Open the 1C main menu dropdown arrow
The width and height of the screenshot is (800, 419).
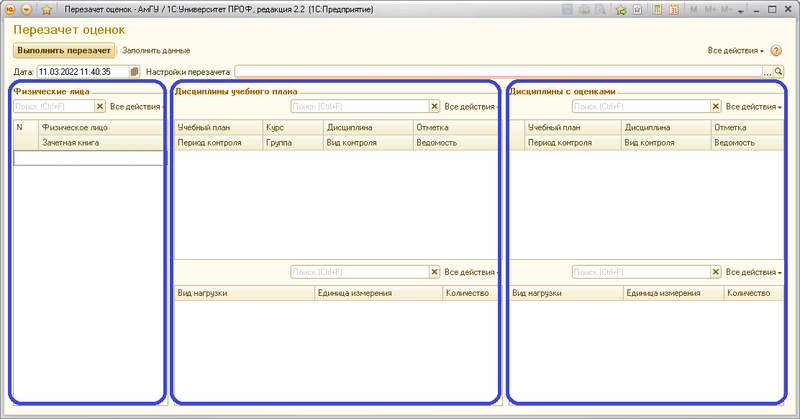point(26,9)
